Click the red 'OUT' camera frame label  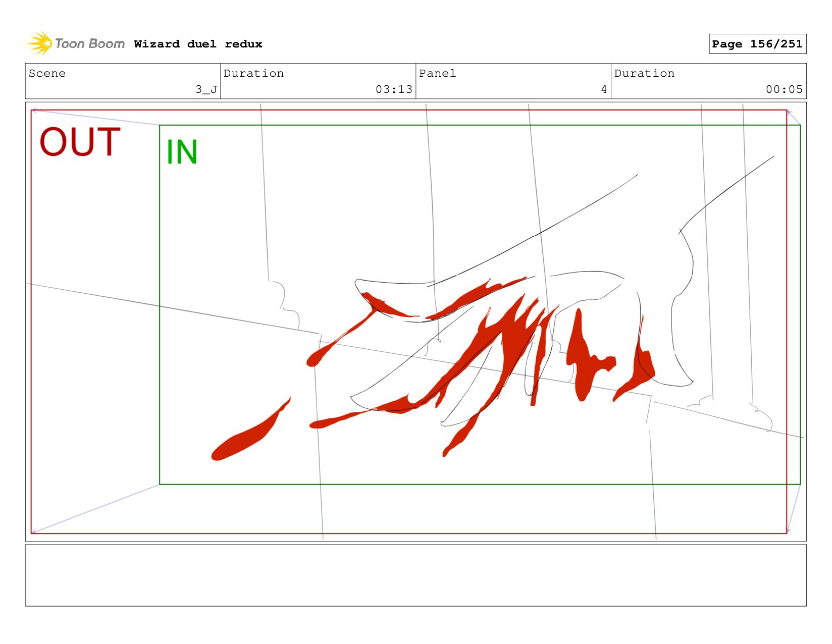[x=80, y=142]
